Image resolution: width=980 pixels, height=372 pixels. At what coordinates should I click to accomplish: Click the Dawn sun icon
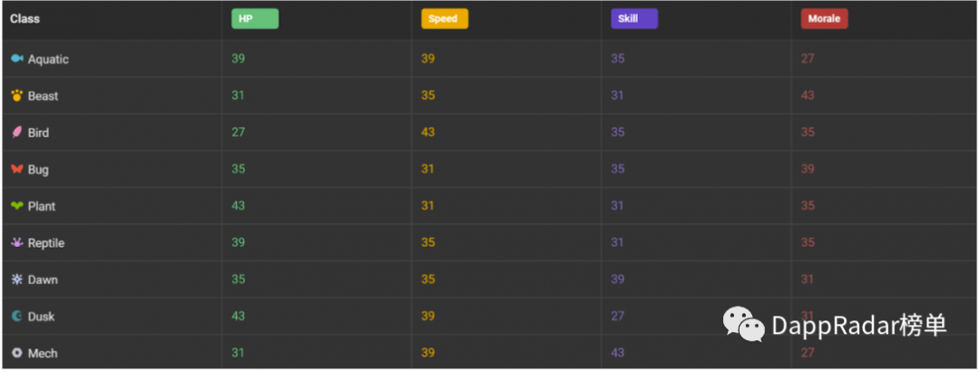point(17,279)
